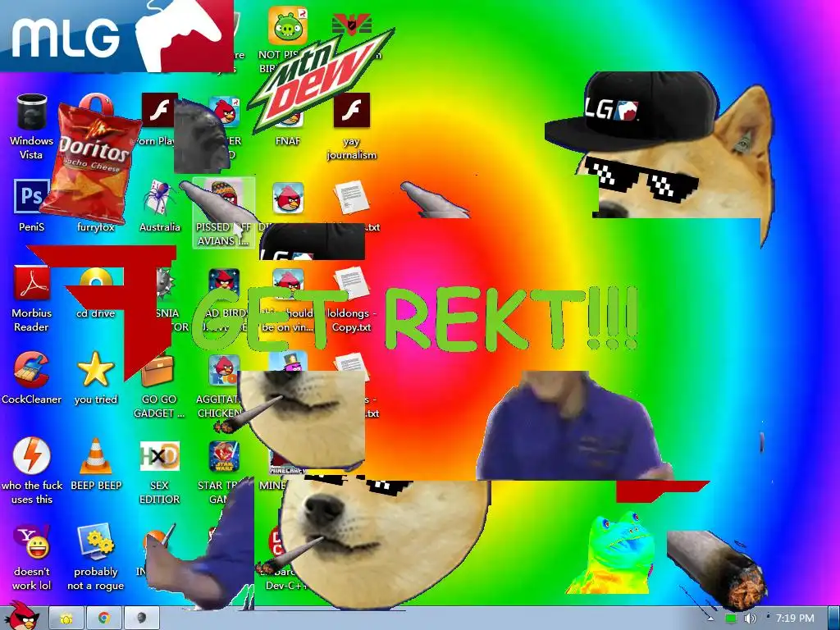The height and width of the screenshot is (630, 840).
Task: Open the 'you tried' star icon
Action: [95, 370]
